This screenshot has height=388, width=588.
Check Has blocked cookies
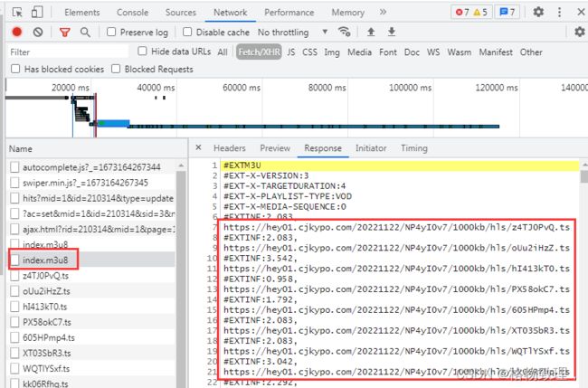point(15,69)
